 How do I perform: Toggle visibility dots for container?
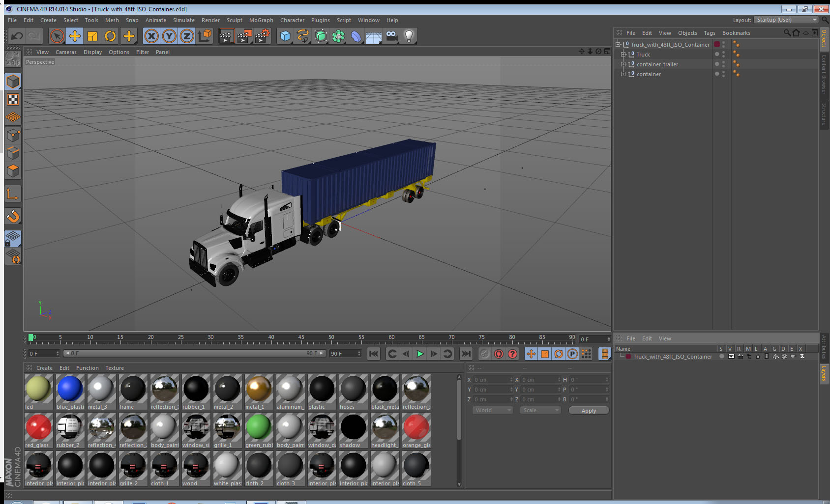pyautogui.click(x=723, y=74)
